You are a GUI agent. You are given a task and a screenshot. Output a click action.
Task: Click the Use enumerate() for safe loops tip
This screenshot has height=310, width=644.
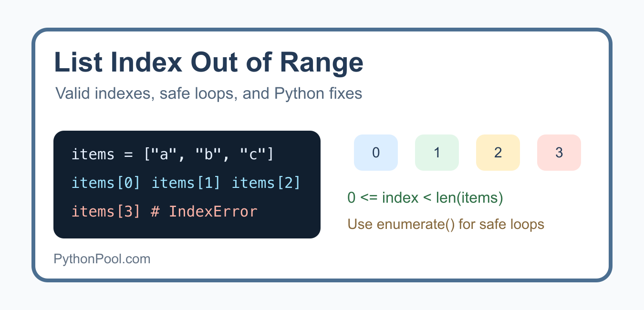(x=446, y=224)
